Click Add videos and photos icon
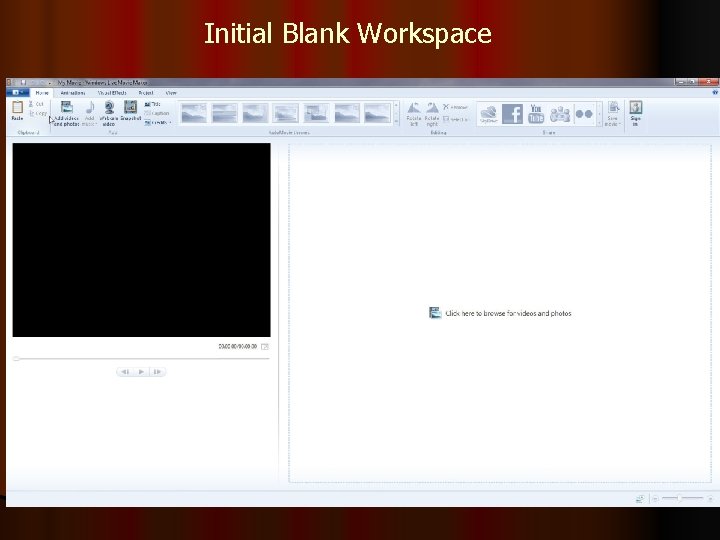 click(67, 107)
